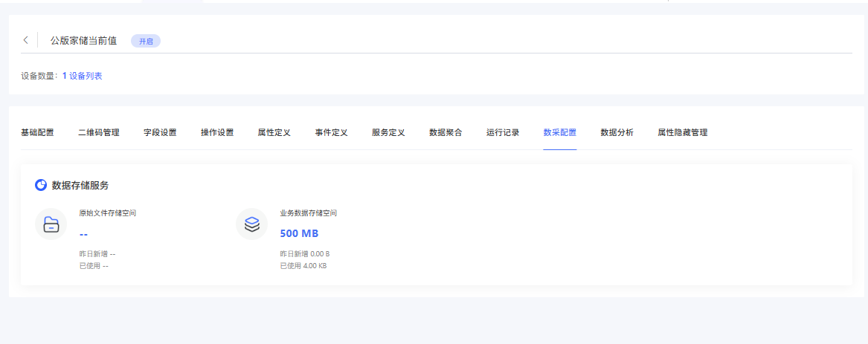The image size is (868, 344).
Task: Click the active 数采配置 tab
Action: pos(560,133)
